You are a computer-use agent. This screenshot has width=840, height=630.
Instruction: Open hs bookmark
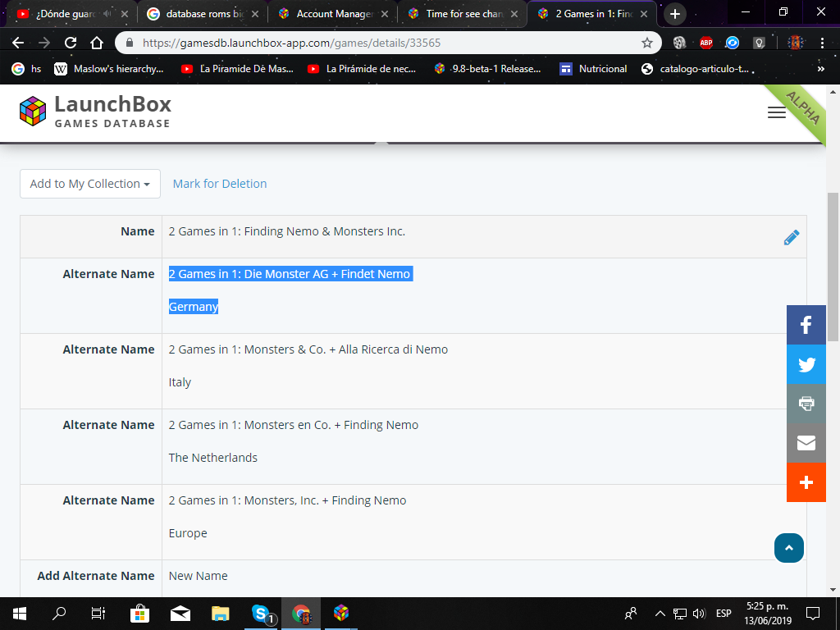click(x=26, y=69)
